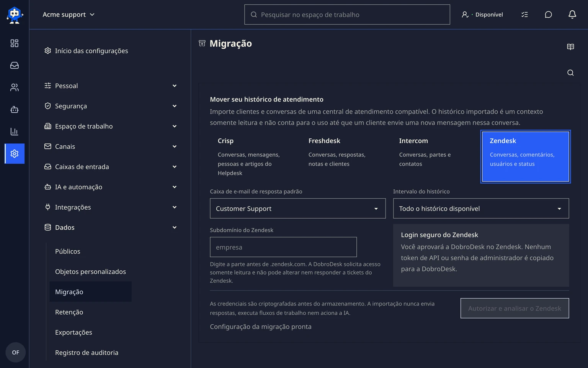Click Autorizar e analisar o Zendesk button
The height and width of the screenshot is (368, 588).
(515, 308)
